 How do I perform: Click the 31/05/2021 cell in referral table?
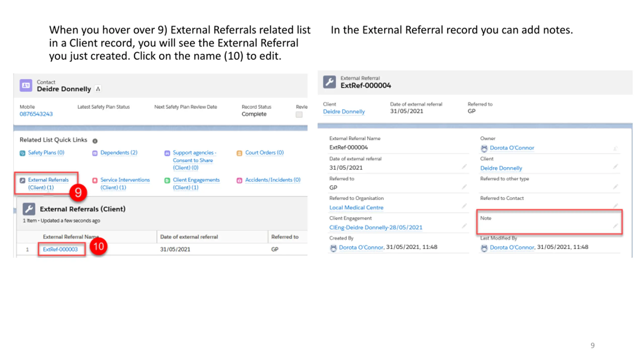click(x=175, y=249)
